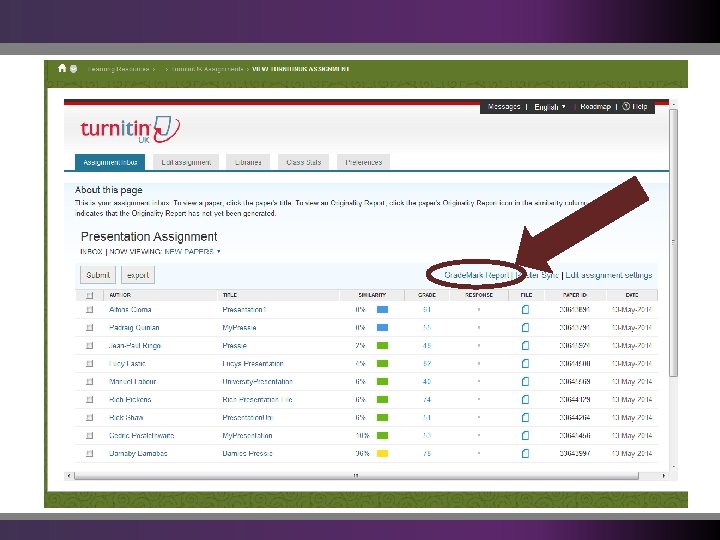Click the turnitin UK logo
Image resolution: width=720 pixels, height=540 pixels.
[130, 129]
